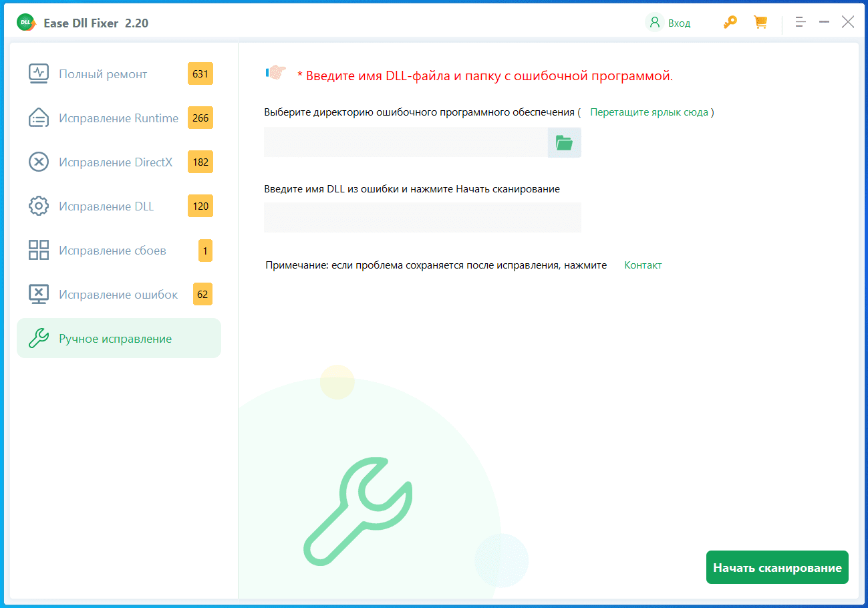Click the Полный ремонт monitor icon

point(39,73)
